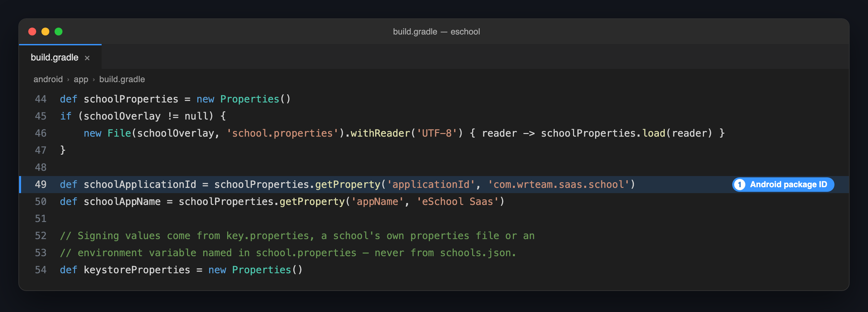The image size is (868, 312).
Task: Click the 'appName' string literal
Action: coord(377,202)
